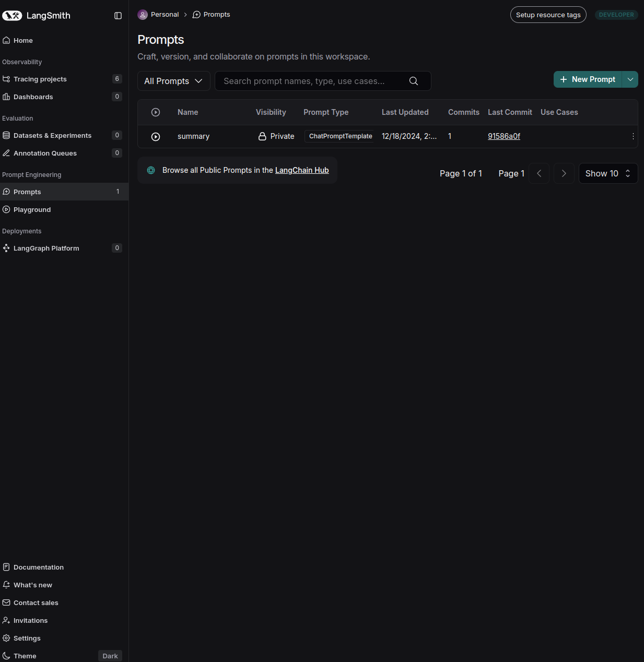Click the Prompt Type column header
This screenshot has height=662, width=644.
tap(326, 112)
